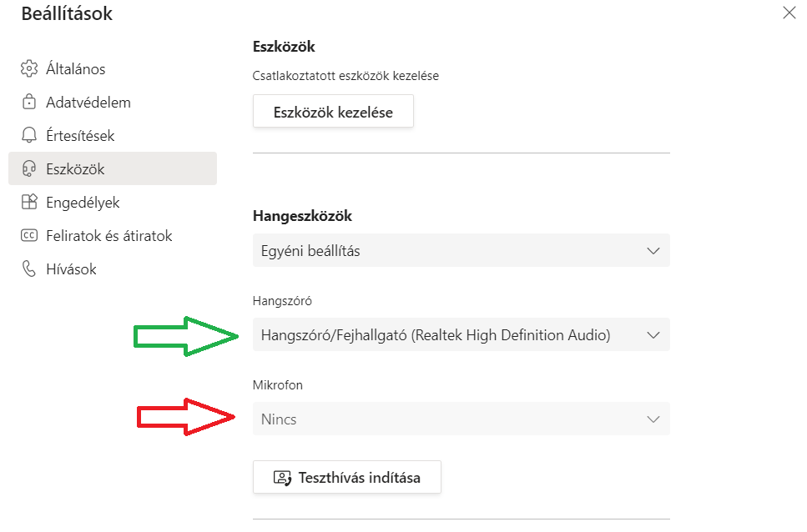Image resolution: width=807 pixels, height=532 pixels.
Task: Close the Beállítások settings dialog
Action: [789, 13]
